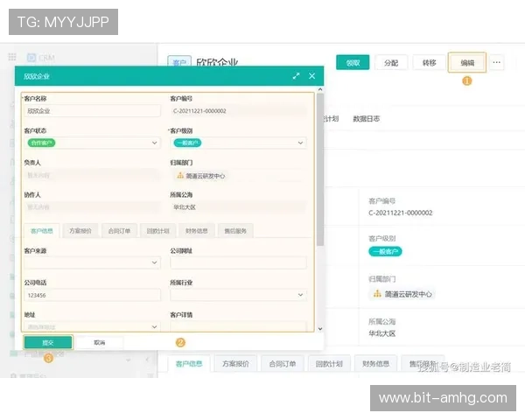
Task: Expand the 所属行业 dropdown
Action: (238, 295)
